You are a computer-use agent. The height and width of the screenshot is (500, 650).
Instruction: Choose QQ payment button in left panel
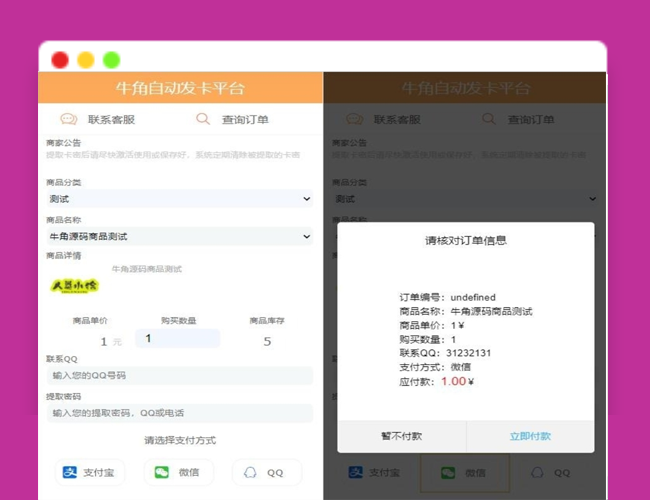point(267,472)
